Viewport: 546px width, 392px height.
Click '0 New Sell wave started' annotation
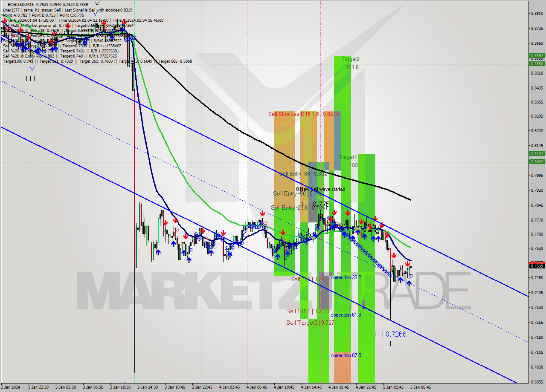[x=321, y=189]
